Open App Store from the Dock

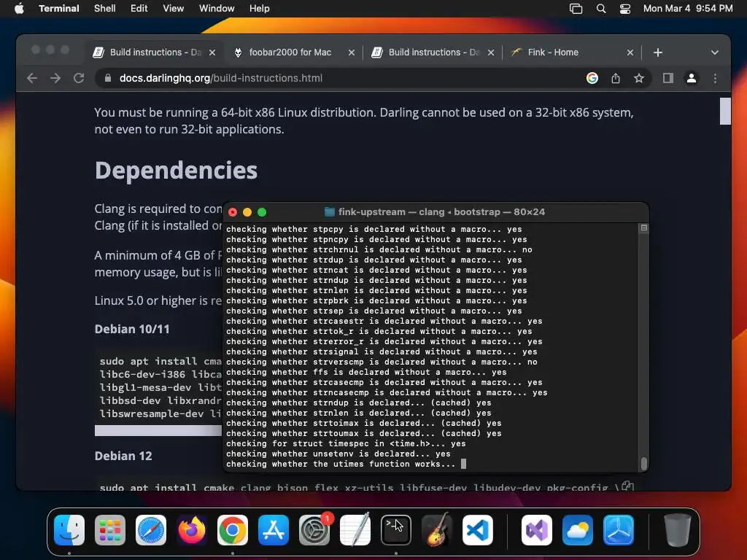274,530
